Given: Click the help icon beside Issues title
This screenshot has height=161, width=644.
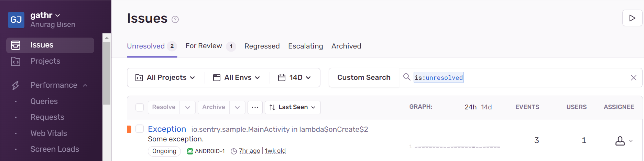Looking at the screenshot, I should tap(175, 20).
